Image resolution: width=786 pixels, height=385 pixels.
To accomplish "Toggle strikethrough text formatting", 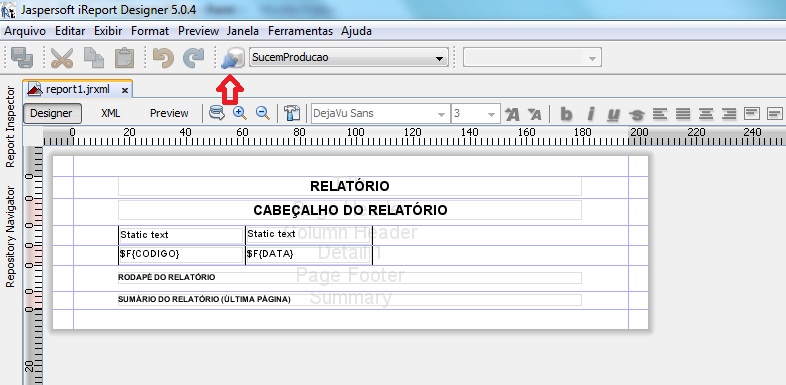I will click(x=637, y=115).
